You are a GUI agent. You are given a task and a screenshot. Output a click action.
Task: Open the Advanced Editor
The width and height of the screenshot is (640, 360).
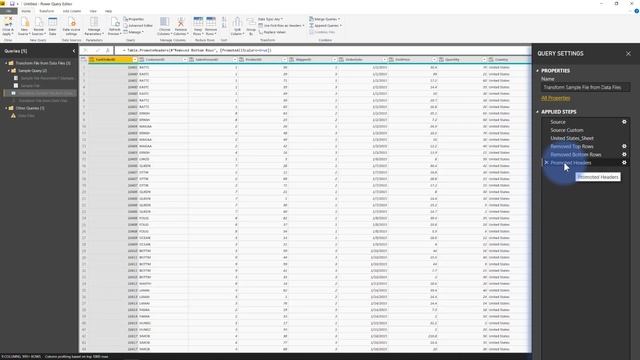pos(138,25)
